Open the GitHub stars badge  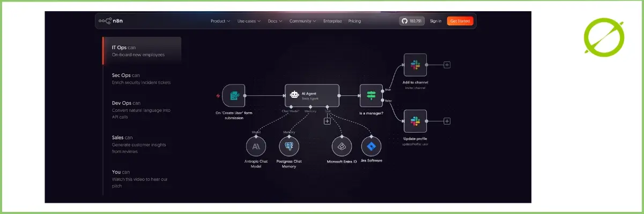tap(411, 21)
